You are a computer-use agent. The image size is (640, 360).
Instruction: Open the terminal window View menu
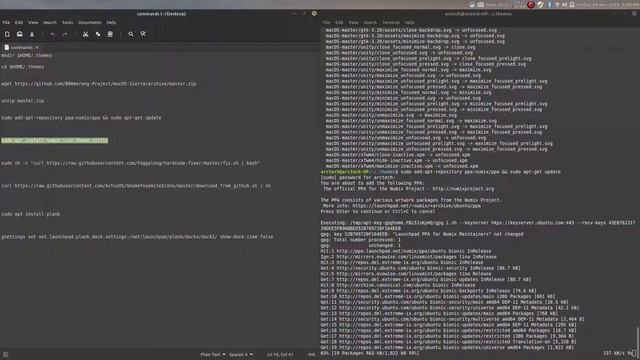[353, 22]
